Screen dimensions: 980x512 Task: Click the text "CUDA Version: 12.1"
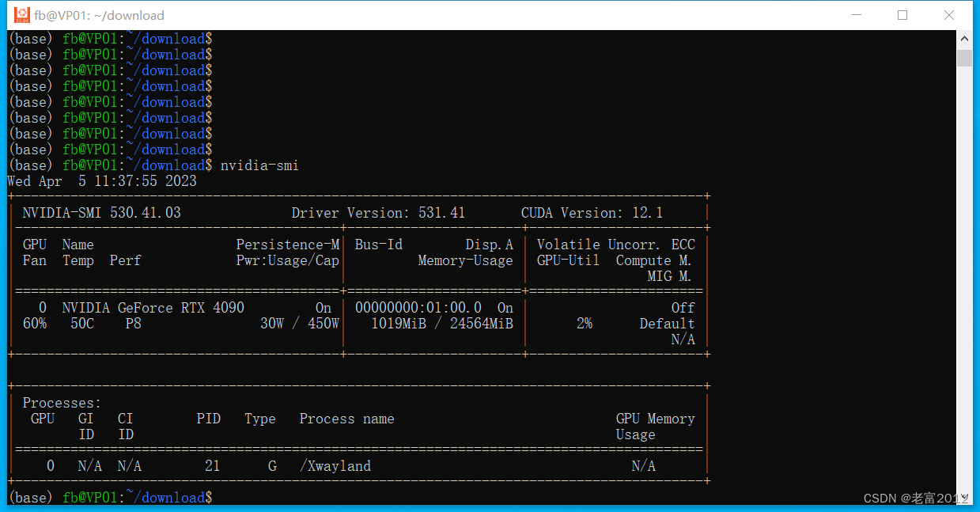[592, 213]
